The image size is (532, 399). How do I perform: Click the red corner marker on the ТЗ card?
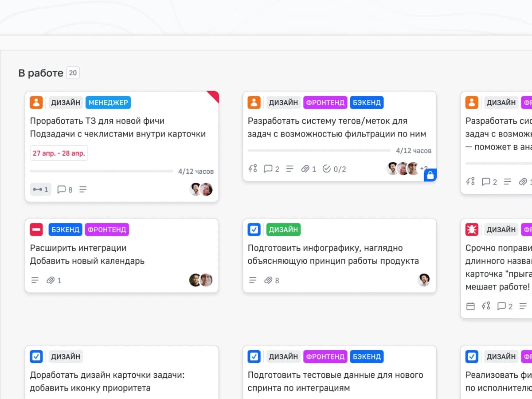(x=215, y=95)
